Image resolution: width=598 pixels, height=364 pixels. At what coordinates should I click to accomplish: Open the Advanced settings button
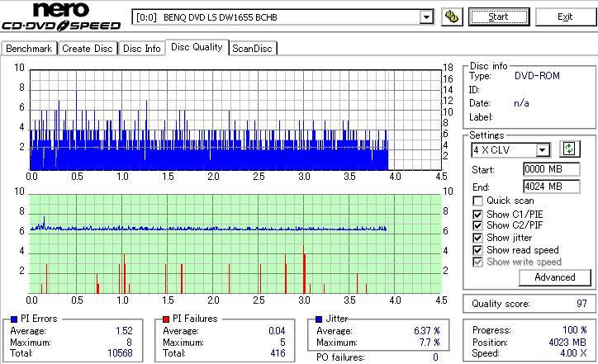coord(555,277)
